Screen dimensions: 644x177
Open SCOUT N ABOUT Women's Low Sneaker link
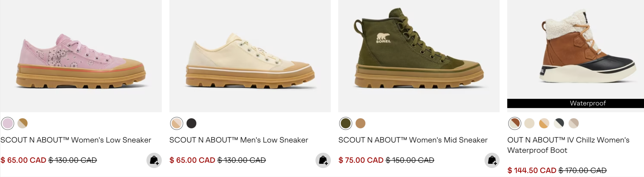(76, 140)
